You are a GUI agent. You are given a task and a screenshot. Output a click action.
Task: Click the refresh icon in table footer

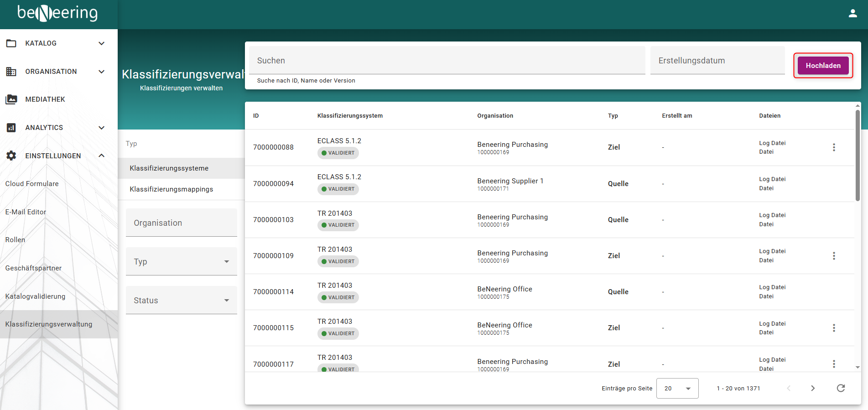(x=841, y=388)
